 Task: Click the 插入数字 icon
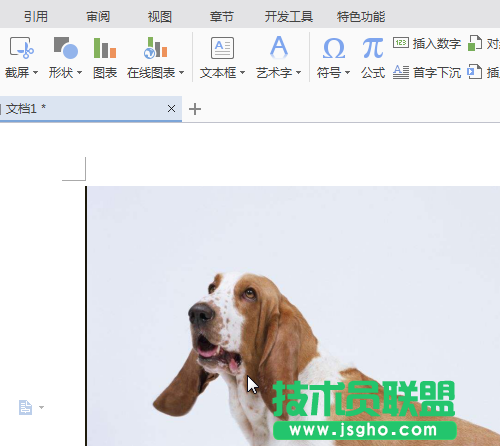(x=401, y=43)
